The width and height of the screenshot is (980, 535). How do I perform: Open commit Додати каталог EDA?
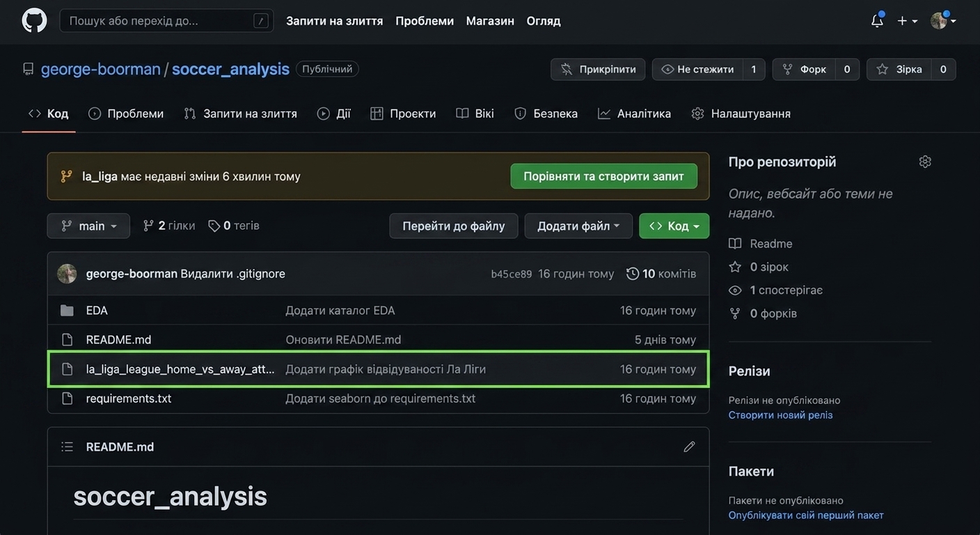pyautogui.click(x=340, y=311)
